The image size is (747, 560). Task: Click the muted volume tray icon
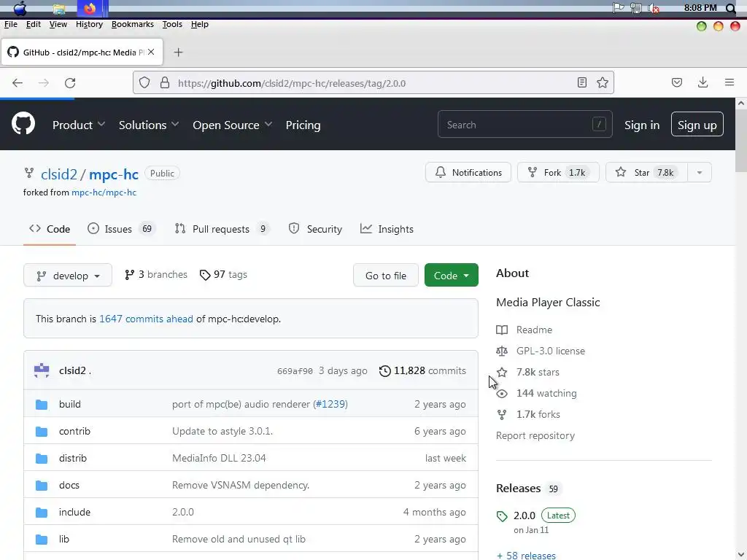pyautogui.click(x=654, y=8)
